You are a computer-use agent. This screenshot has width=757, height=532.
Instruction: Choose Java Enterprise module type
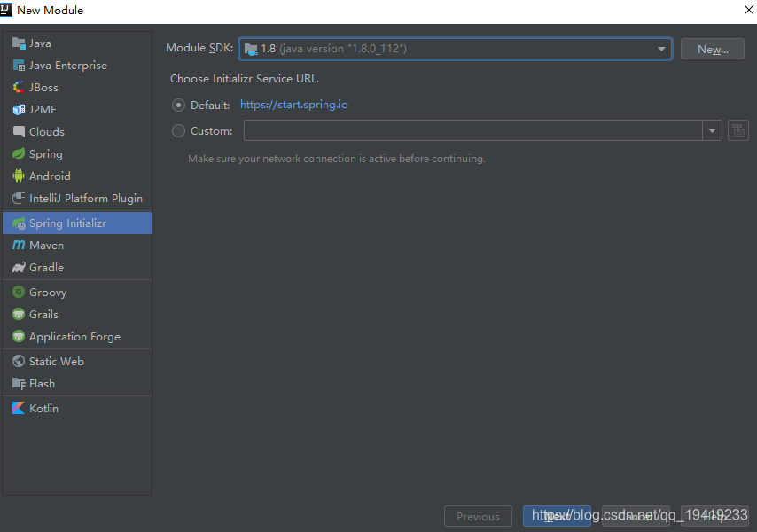point(77,66)
